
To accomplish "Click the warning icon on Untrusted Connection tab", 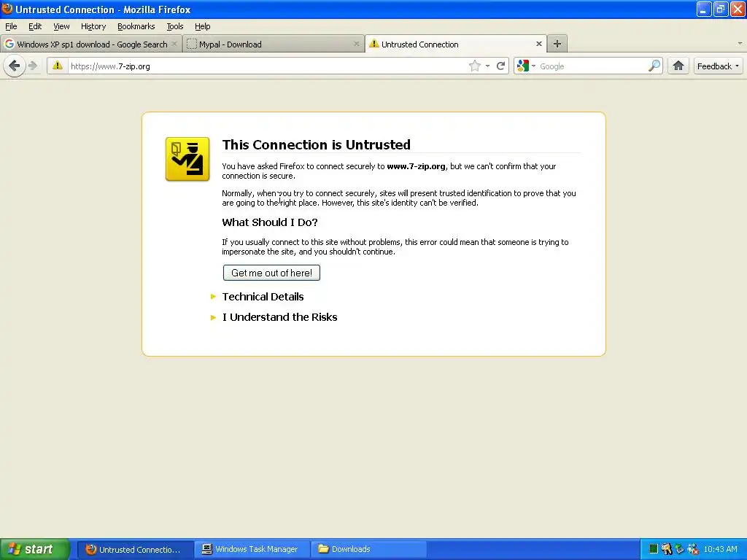I will [374, 44].
